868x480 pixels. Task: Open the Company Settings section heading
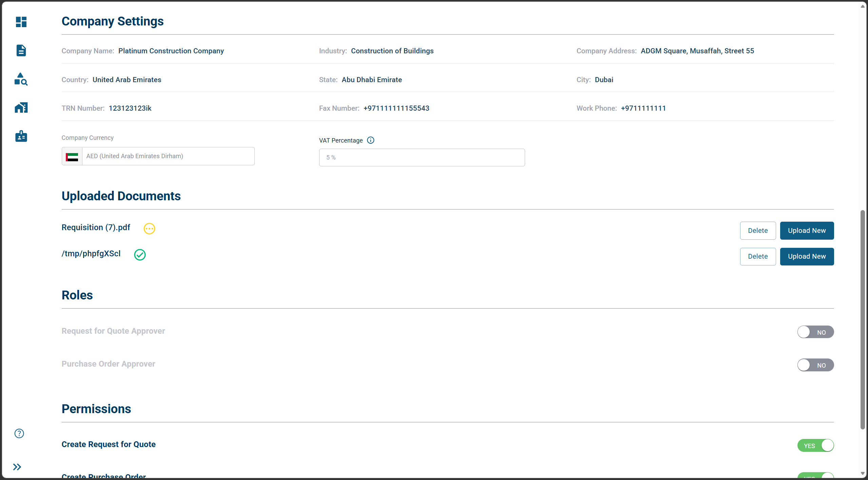[x=112, y=21]
